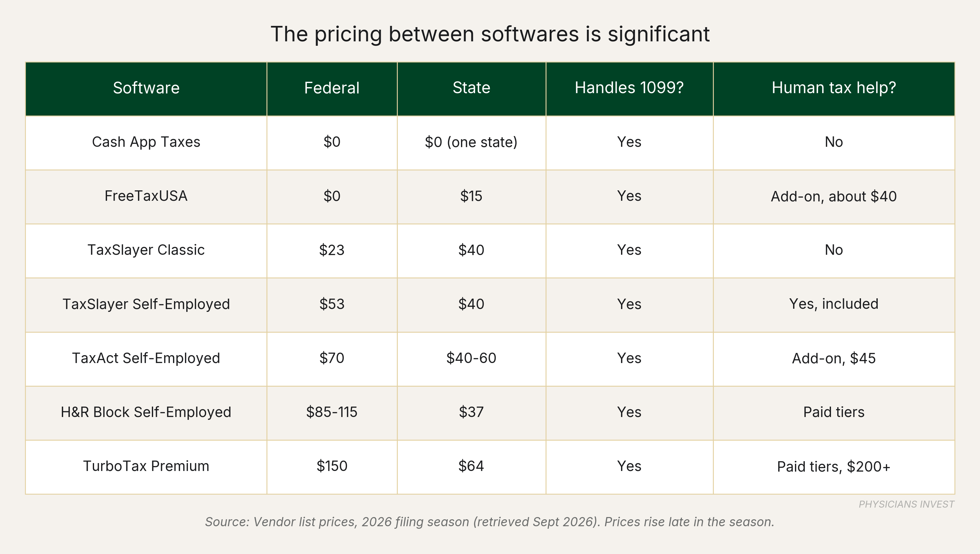Select the TurboTax Premium row name
The image size is (980, 554).
146,466
